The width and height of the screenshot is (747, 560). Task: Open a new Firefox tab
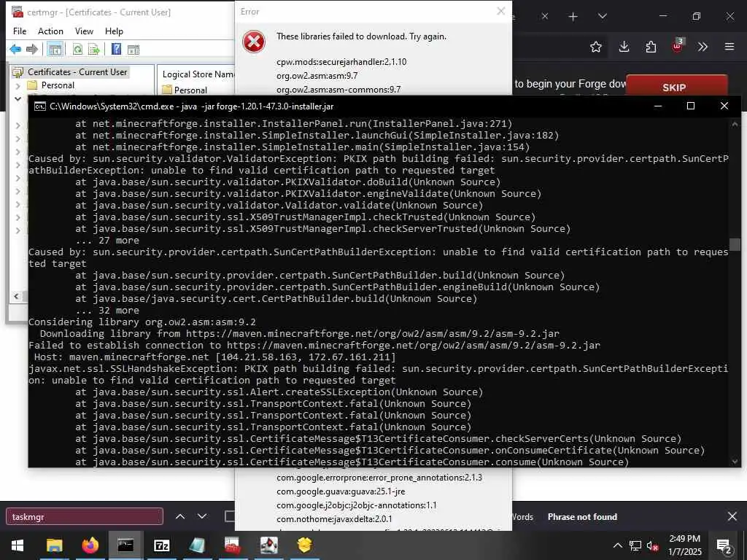click(x=573, y=17)
